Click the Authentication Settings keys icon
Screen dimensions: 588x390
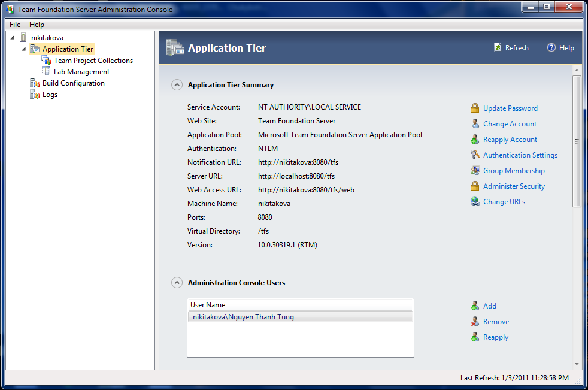click(475, 155)
